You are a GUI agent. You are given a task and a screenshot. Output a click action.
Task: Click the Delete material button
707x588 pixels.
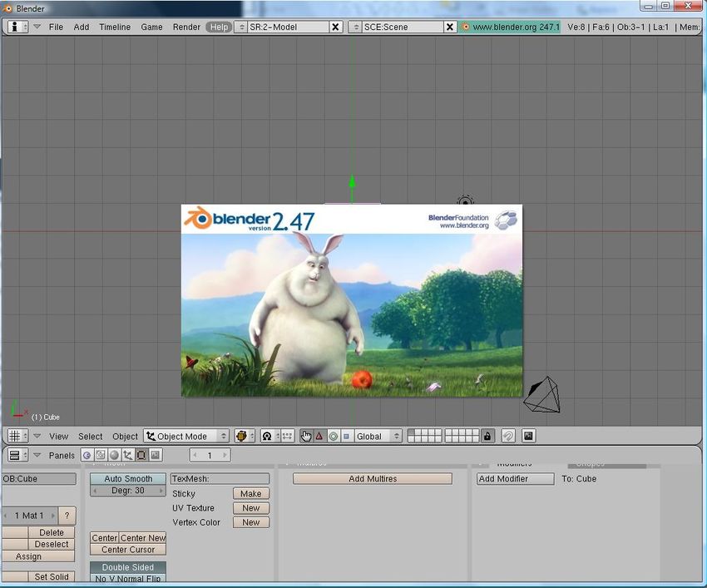click(x=52, y=532)
